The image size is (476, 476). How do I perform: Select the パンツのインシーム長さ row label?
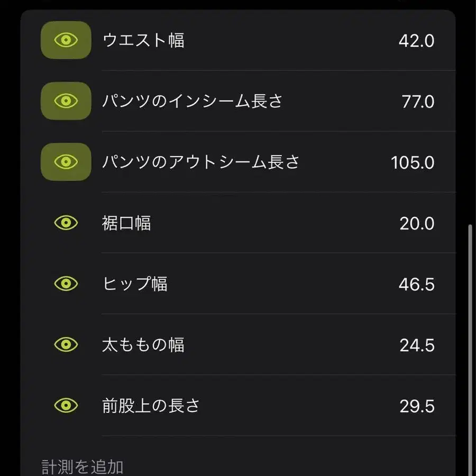193,102
